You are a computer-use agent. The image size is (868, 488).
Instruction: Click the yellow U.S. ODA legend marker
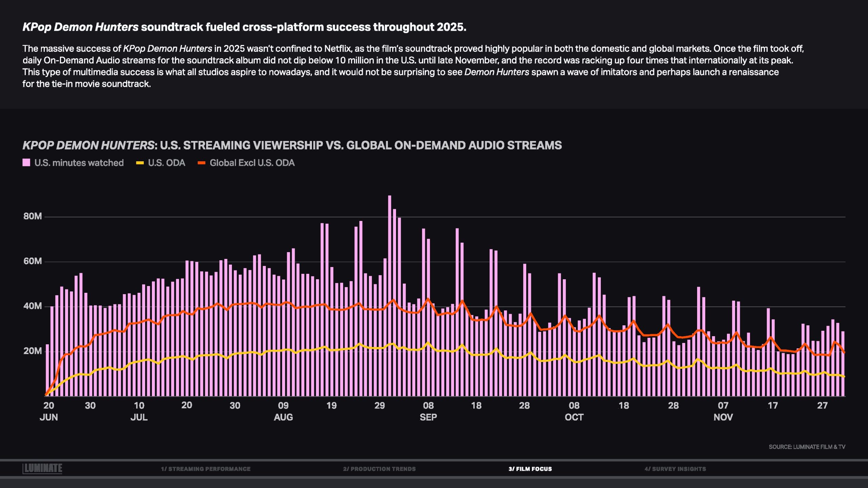[140, 163]
